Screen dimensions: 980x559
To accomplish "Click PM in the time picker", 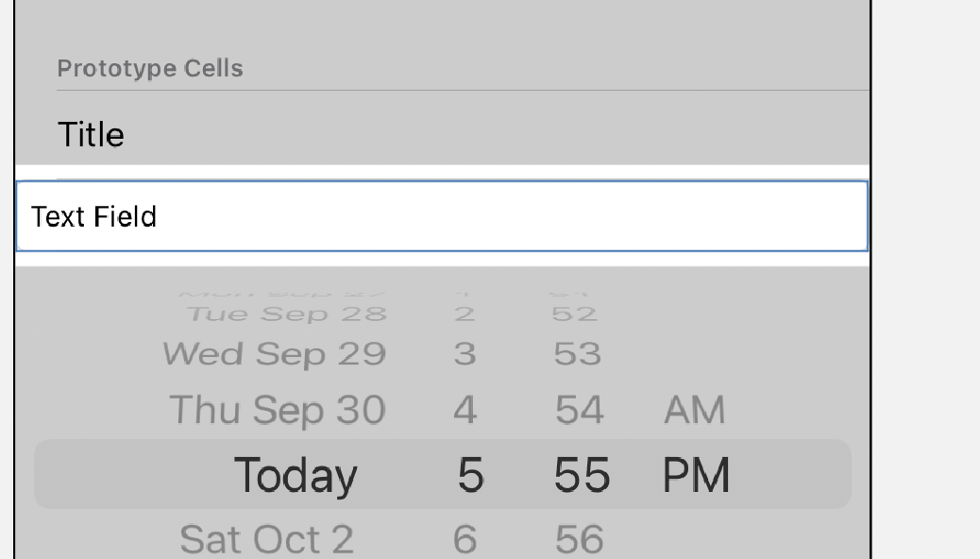I will point(697,475).
